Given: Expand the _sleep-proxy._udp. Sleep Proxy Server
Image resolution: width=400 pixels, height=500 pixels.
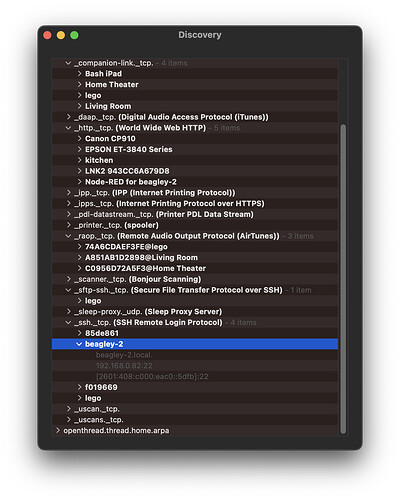Looking at the screenshot, I should pos(68,312).
